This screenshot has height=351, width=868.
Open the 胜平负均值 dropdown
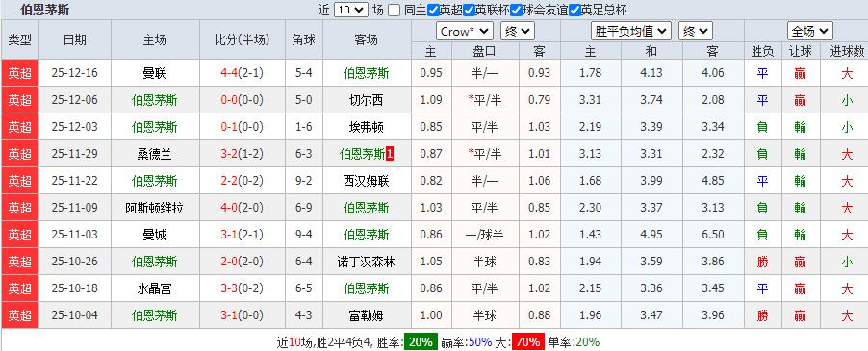point(631,32)
